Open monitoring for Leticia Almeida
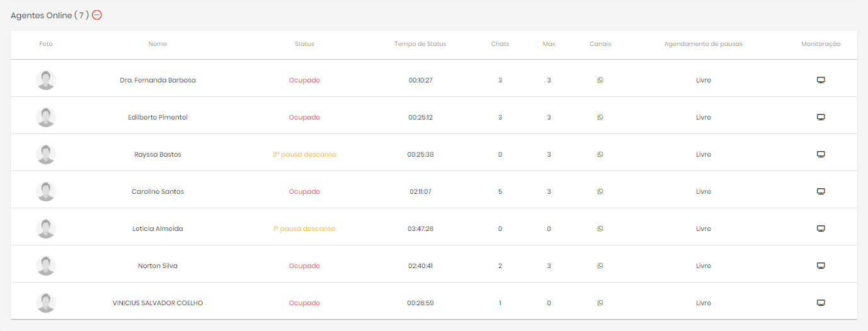The height and width of the screenshot is (331, 868). coord(821,228)
